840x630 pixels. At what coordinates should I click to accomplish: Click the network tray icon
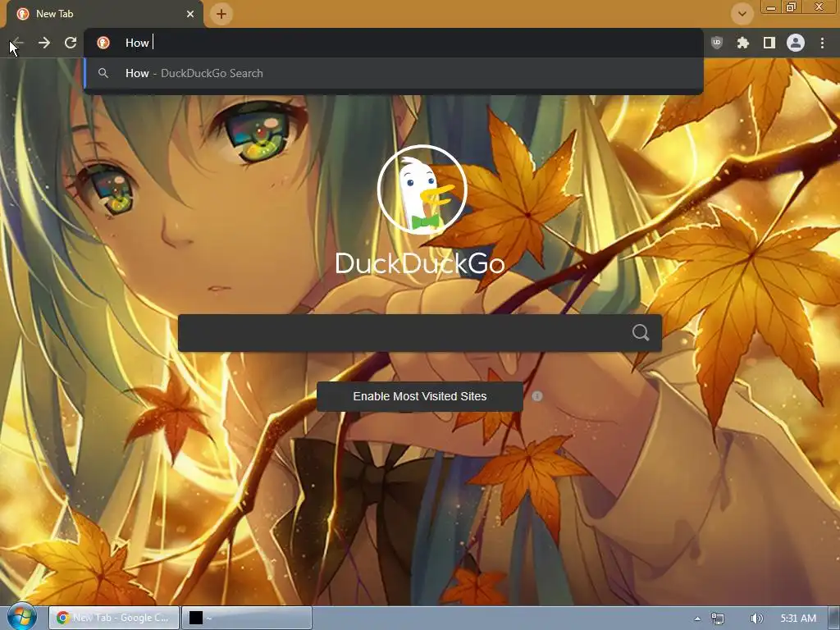click(717, 619)
